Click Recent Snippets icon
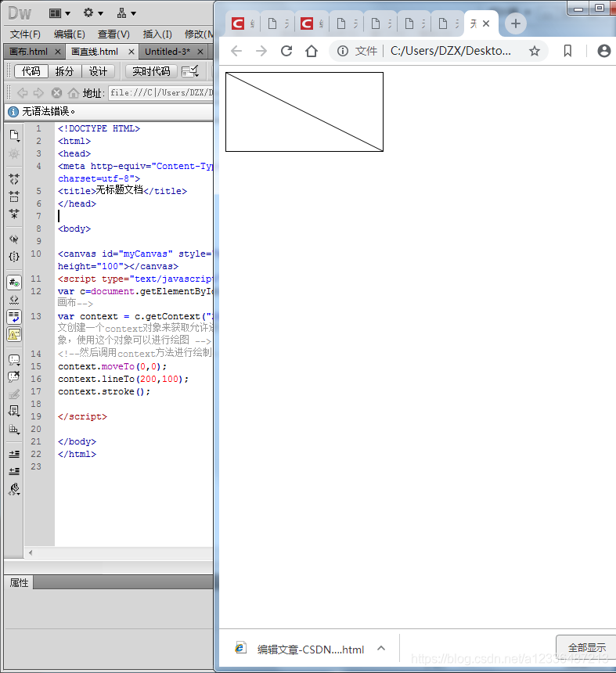Image resolution: width=616 pixels, height=673 pixels. (14, 412)
